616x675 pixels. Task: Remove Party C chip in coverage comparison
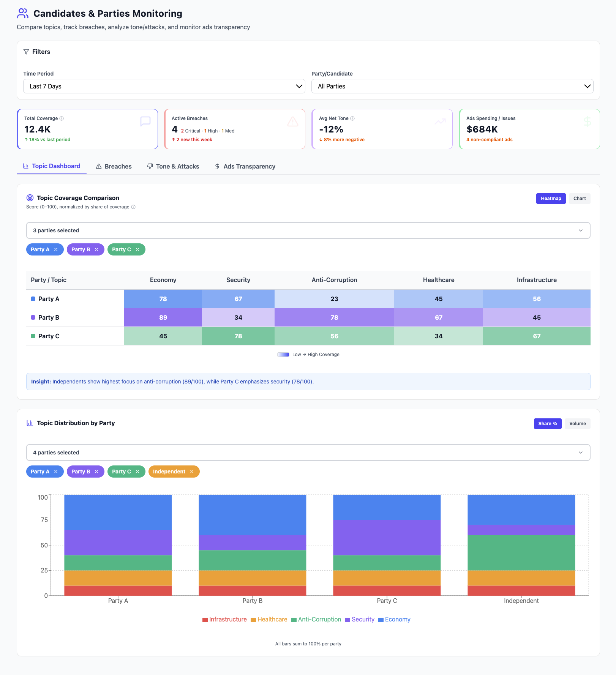coord(137,249)
